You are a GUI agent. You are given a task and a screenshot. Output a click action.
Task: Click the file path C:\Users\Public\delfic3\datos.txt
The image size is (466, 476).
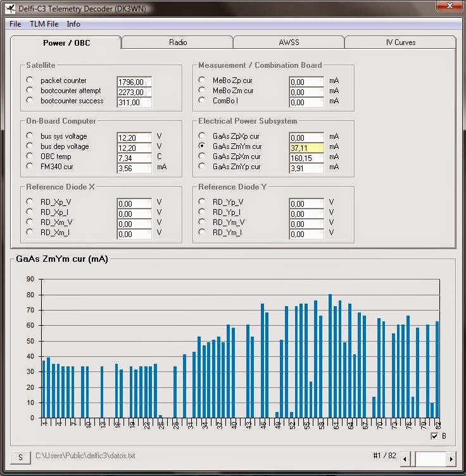85,456
